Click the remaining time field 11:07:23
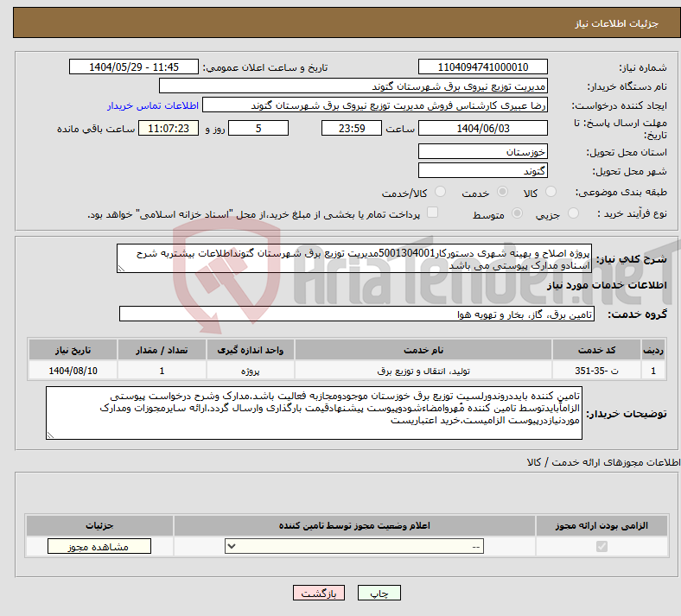The height and width of the screenshot is (616, 681). tap(169, 128)
